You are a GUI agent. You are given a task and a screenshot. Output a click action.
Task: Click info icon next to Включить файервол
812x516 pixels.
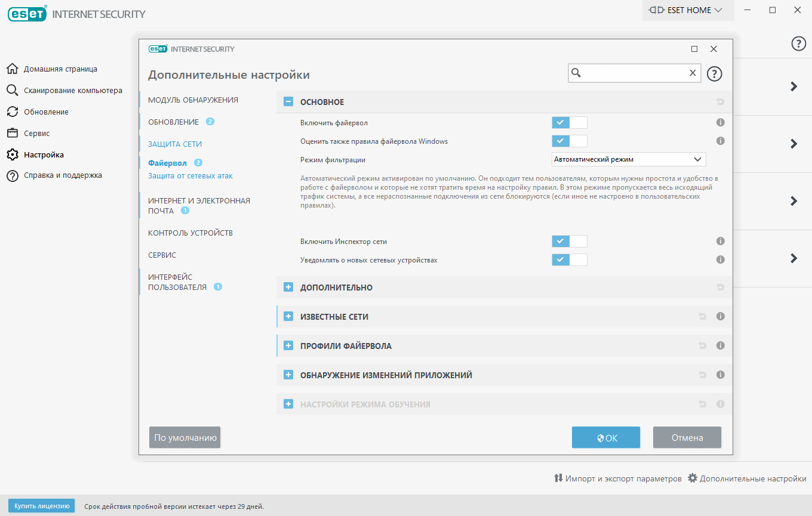pyautogui.click(x=720, y=122)
